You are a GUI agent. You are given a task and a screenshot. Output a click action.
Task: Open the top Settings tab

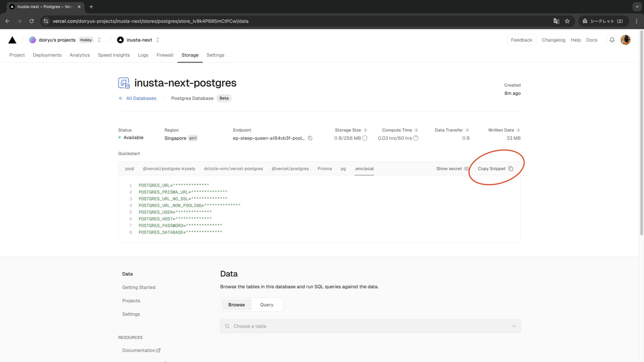(215, 55)
